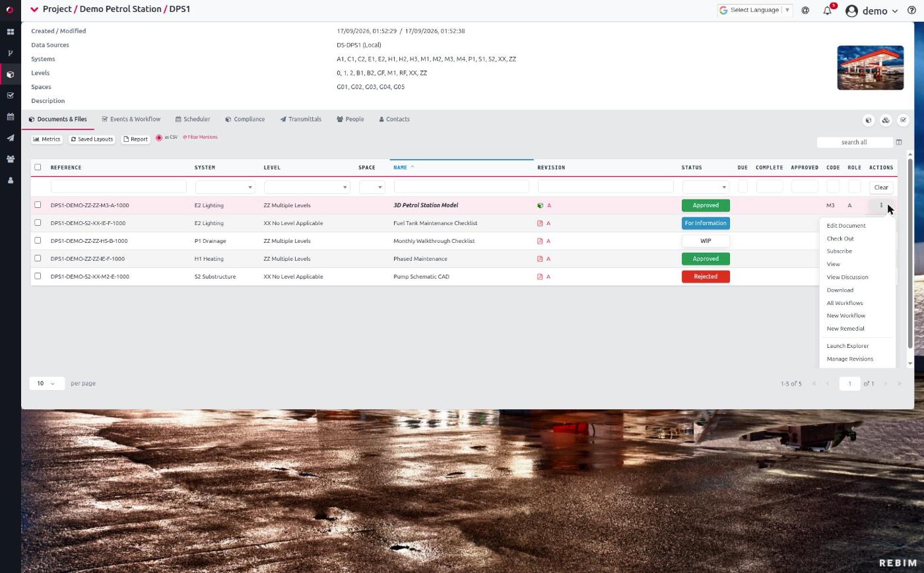Viewport: 924px width, 573px height.
Task: Click the Filter Mentions link
Action: click(x=200, y=137)
